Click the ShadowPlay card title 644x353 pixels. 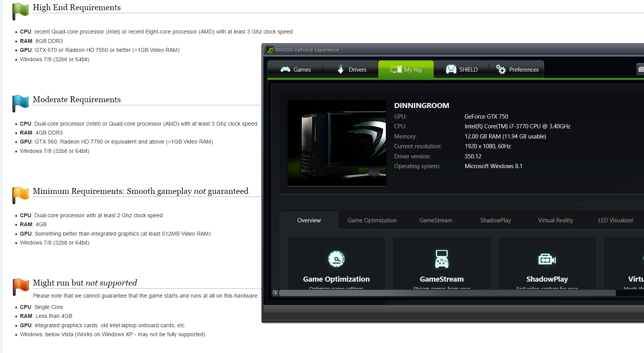click(x=547, y=279)
